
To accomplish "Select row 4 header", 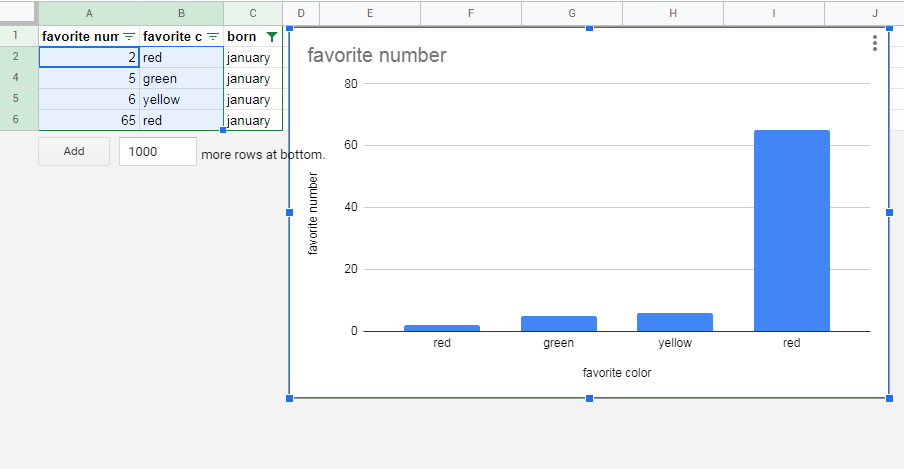I will coord(16,77).
